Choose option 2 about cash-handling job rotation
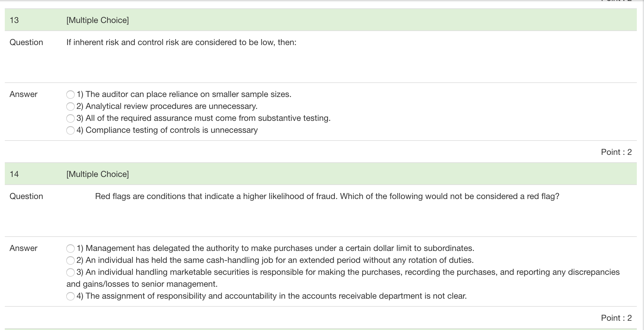This screenshot has width=644, height=330. [x=70, y=260]
